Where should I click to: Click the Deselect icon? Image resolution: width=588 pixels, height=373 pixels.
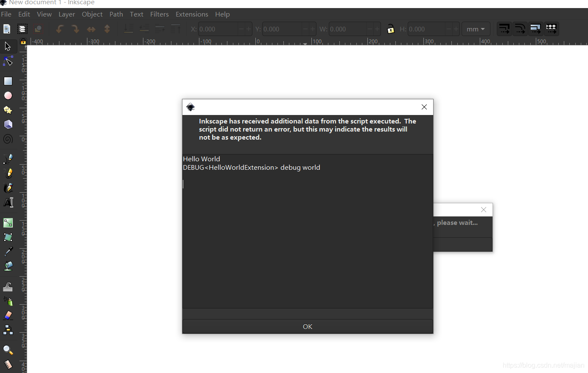(38, 29)
